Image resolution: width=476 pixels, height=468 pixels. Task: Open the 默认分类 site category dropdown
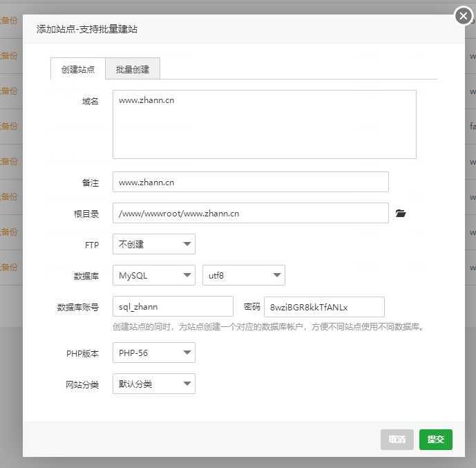tap(154, 384)
